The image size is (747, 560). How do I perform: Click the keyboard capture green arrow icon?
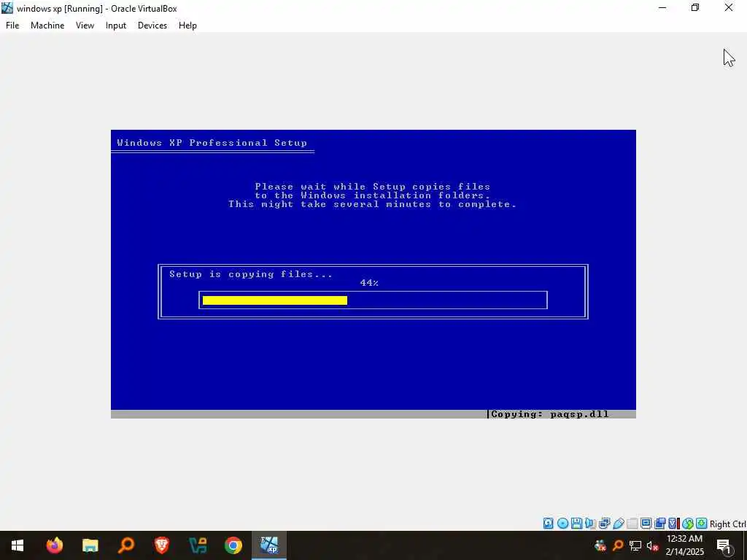(702, 524)
